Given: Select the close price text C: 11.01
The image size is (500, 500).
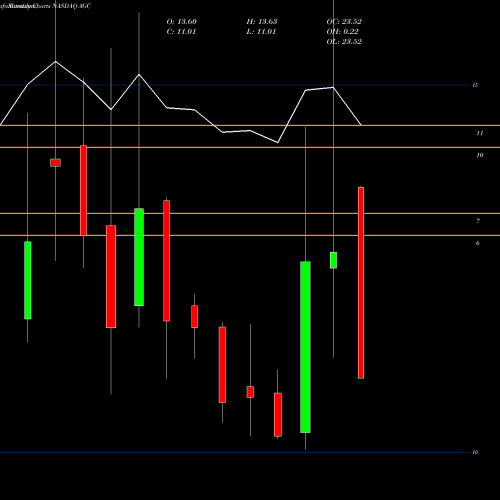Looking at the screenshot, I should tap(181, 32).
